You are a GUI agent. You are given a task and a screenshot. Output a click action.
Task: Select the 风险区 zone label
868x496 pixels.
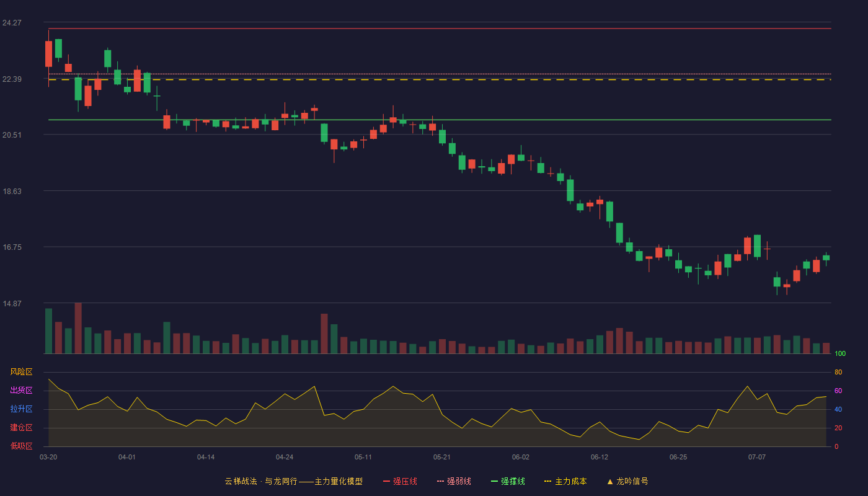click(x=21, y=372)
